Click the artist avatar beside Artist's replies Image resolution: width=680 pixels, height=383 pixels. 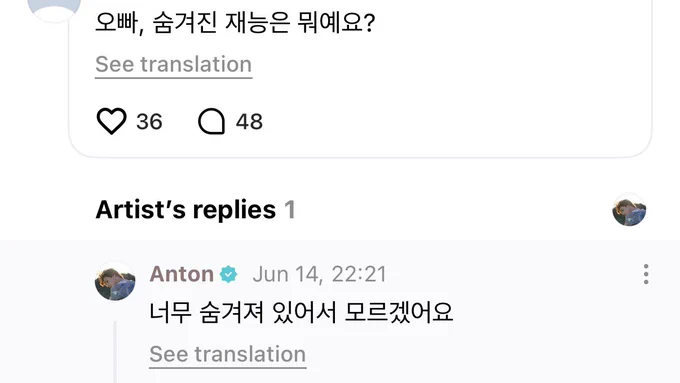pyautogui.click(x=629, y=210)
